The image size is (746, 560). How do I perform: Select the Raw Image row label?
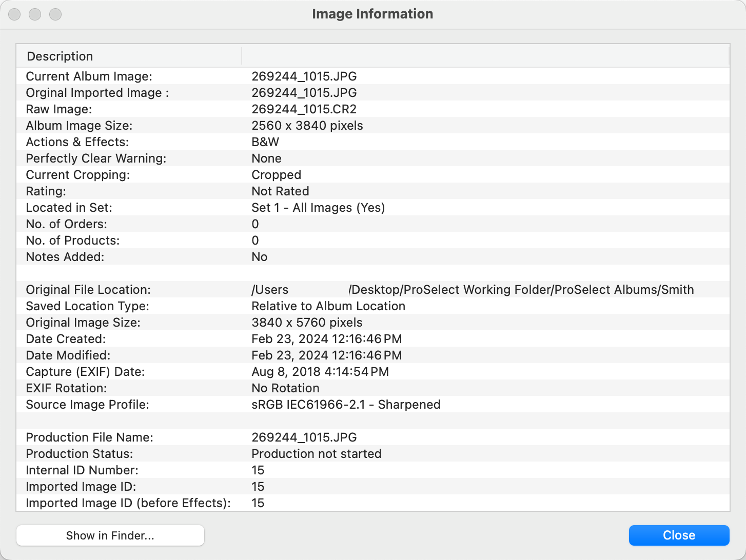[59, 109]
